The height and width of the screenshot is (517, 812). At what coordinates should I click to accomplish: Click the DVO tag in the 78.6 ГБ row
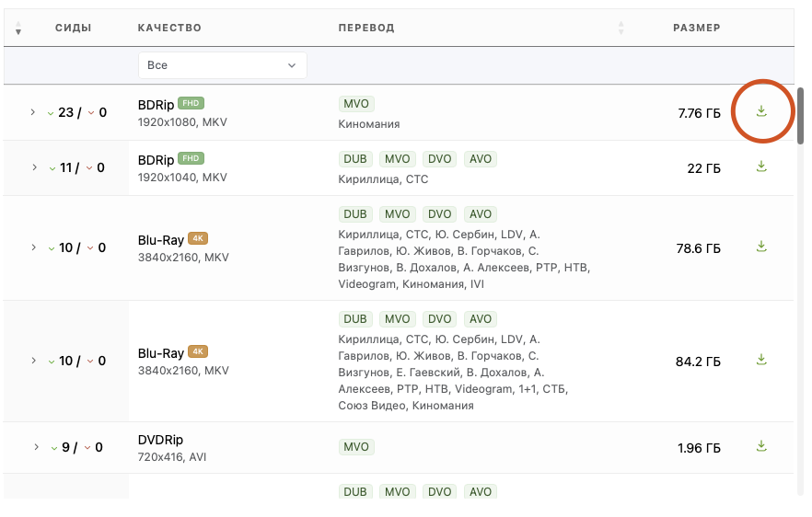click(440, 214)
